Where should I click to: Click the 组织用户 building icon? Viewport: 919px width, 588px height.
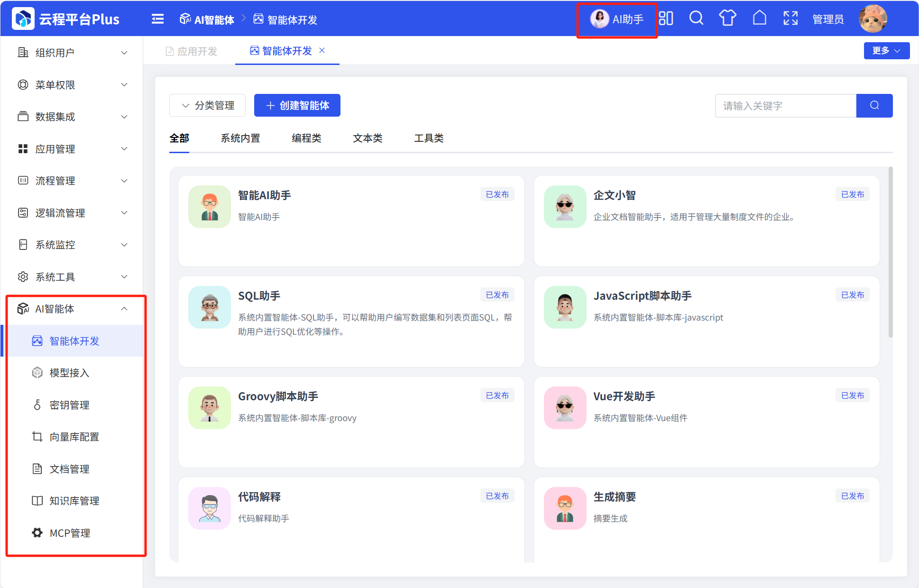(23, 52)
